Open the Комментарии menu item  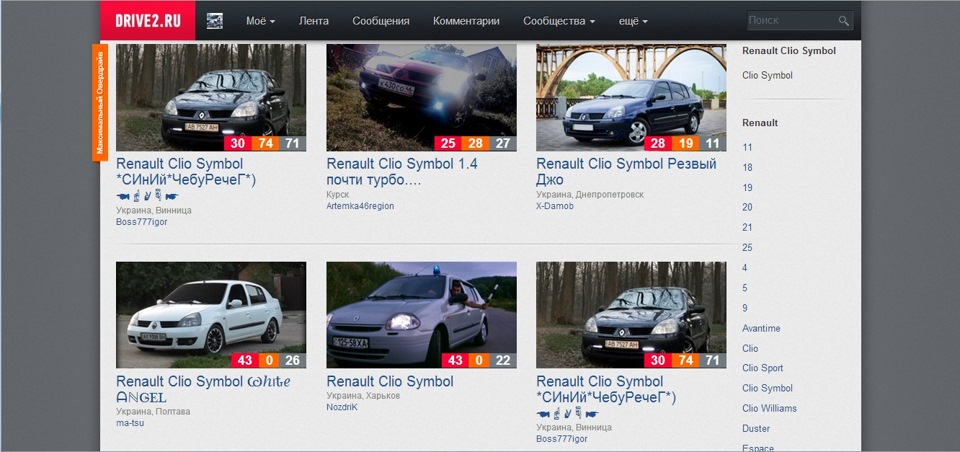point(466,21)
